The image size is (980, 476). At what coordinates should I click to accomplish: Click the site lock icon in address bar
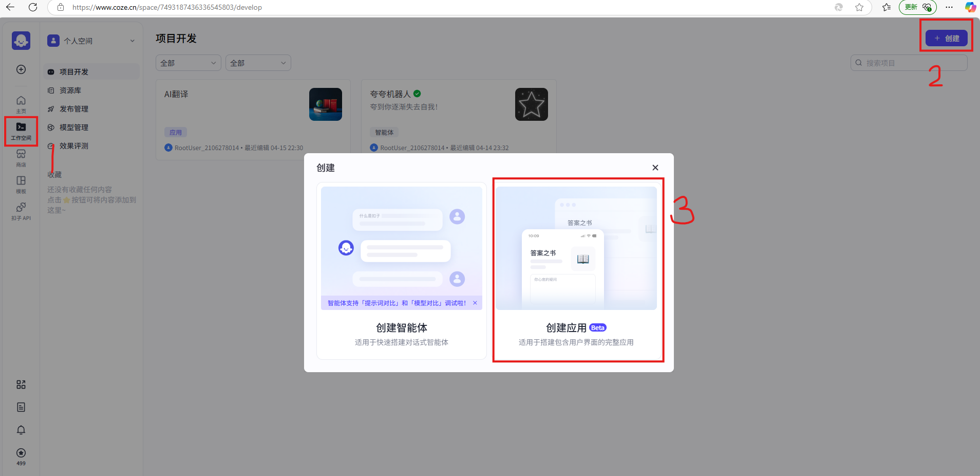point(61,7)
